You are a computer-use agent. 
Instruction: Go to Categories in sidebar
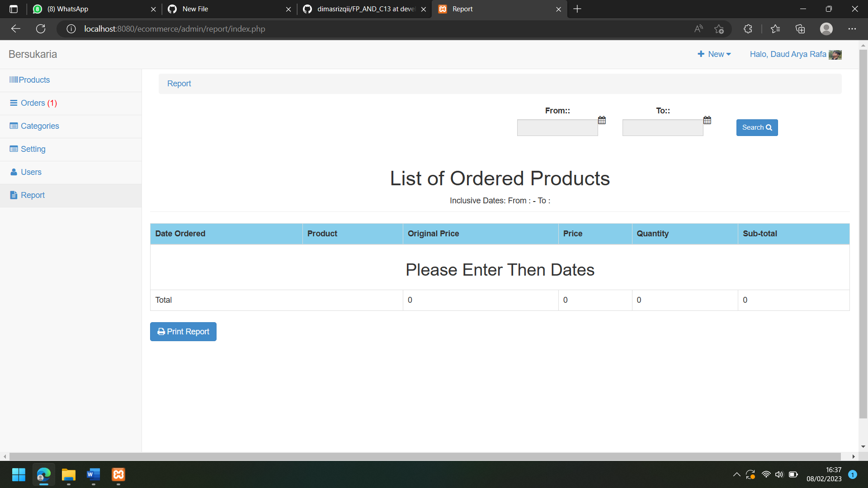click(x=40, y=126)
